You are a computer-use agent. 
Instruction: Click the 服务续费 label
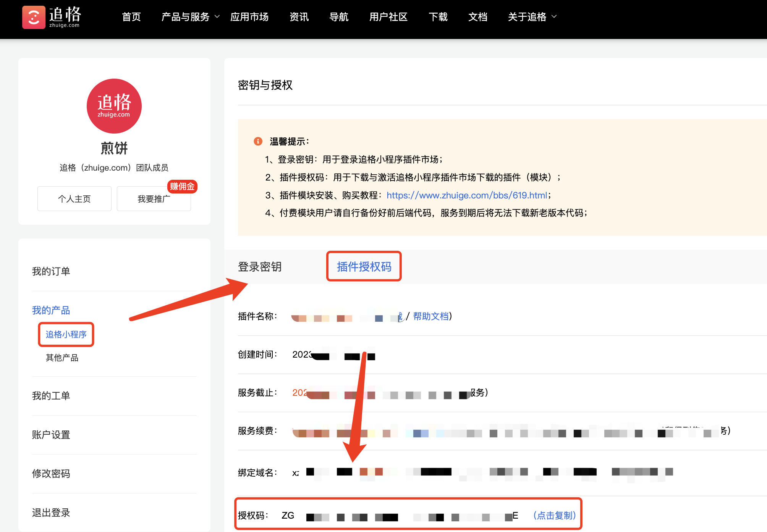[257, 430]
